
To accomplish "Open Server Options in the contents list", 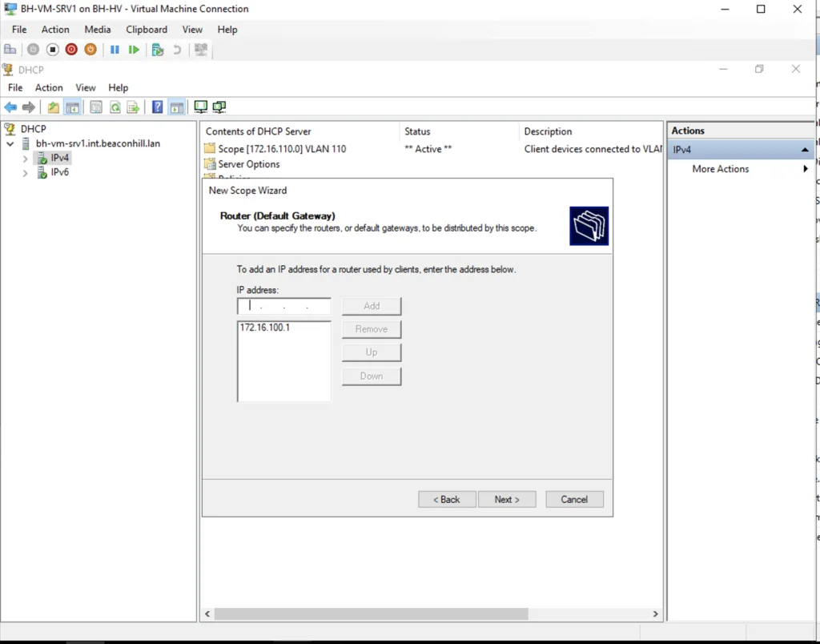I will click(x=249, y=164).
